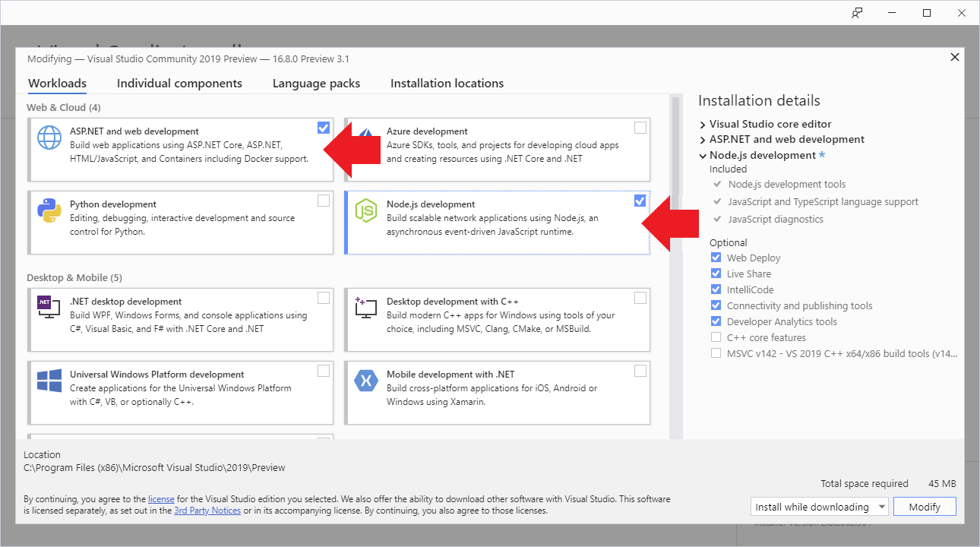Uncheck Developer Analytics tools

coord(716,322)
